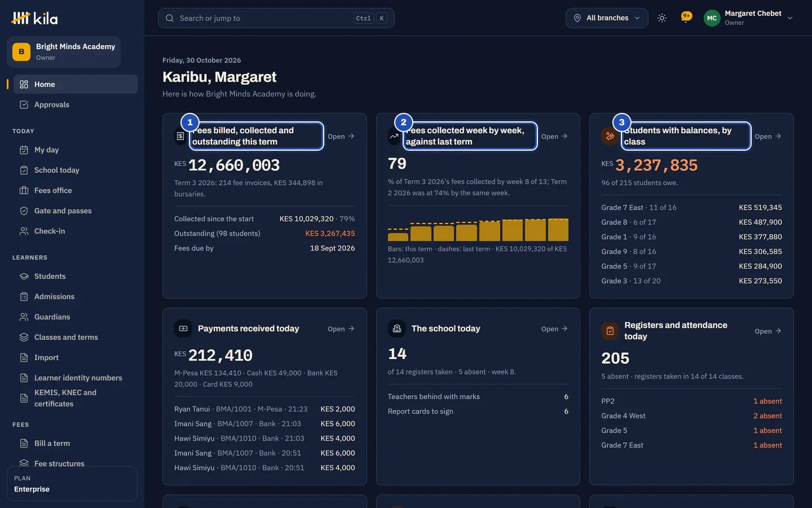Click the My day calendar icon

(x=24, y=150)
